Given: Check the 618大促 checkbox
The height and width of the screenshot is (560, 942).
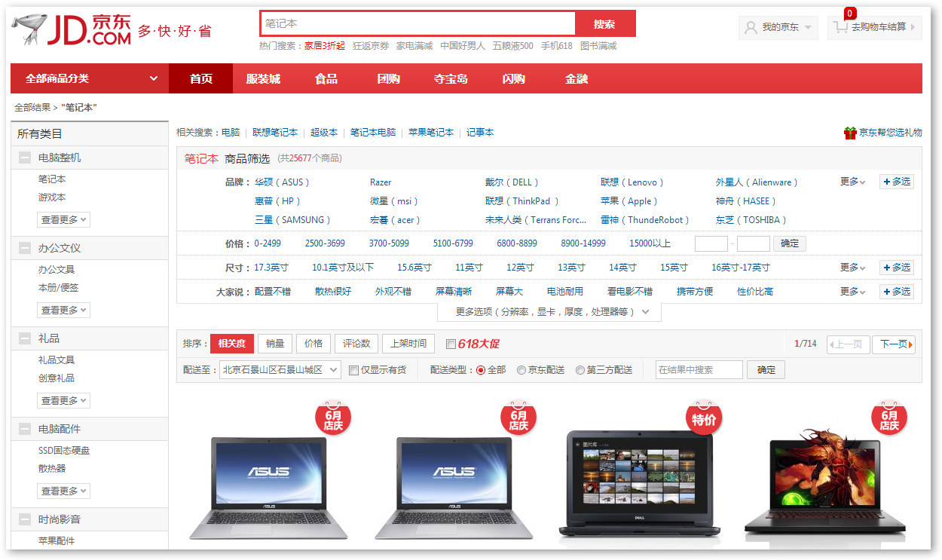Looking at the screenshot, I should [451, 344].
